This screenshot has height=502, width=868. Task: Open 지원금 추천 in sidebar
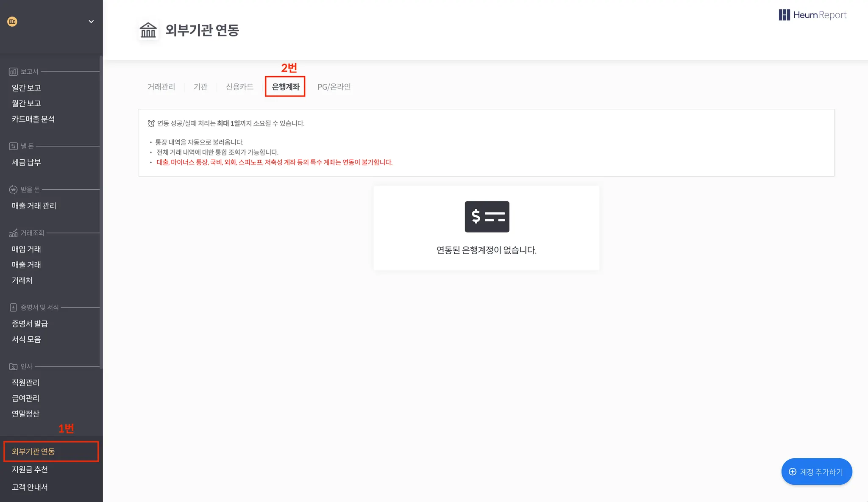(x=30, y=469)
